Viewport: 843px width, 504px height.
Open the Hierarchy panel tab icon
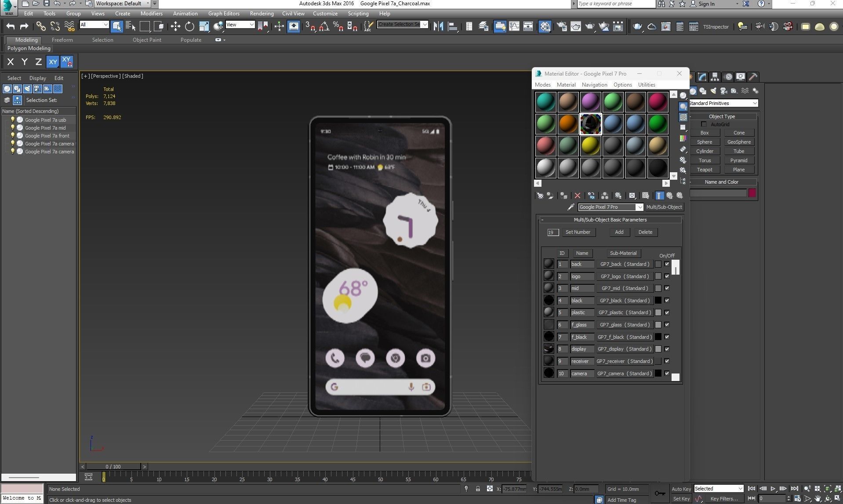coord(715,77)
